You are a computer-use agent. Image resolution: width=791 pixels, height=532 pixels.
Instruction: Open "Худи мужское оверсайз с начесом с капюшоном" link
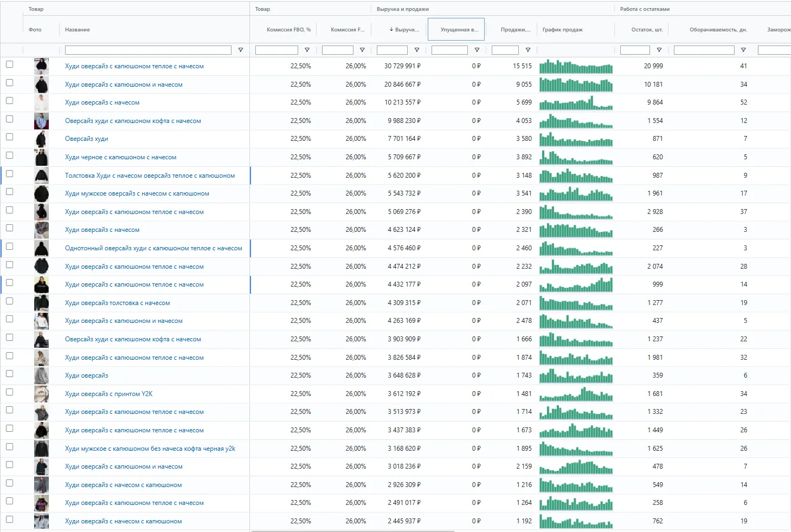[137, 193]
